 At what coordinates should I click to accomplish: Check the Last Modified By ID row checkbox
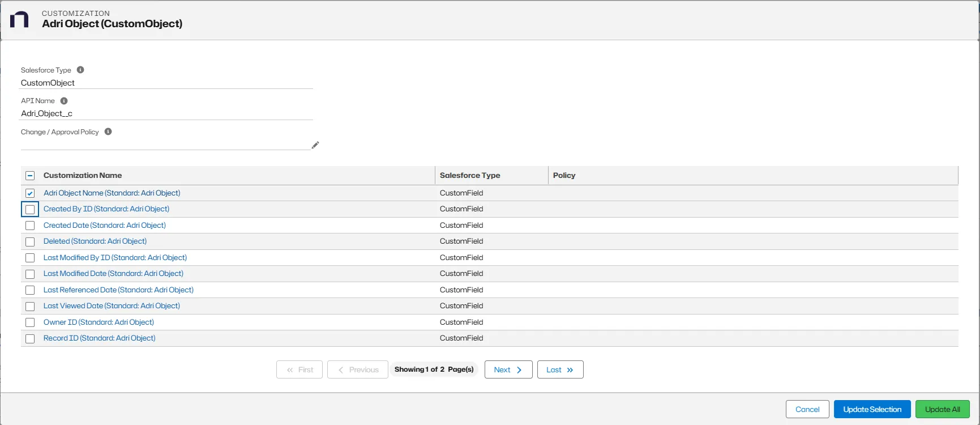[30, 258]
